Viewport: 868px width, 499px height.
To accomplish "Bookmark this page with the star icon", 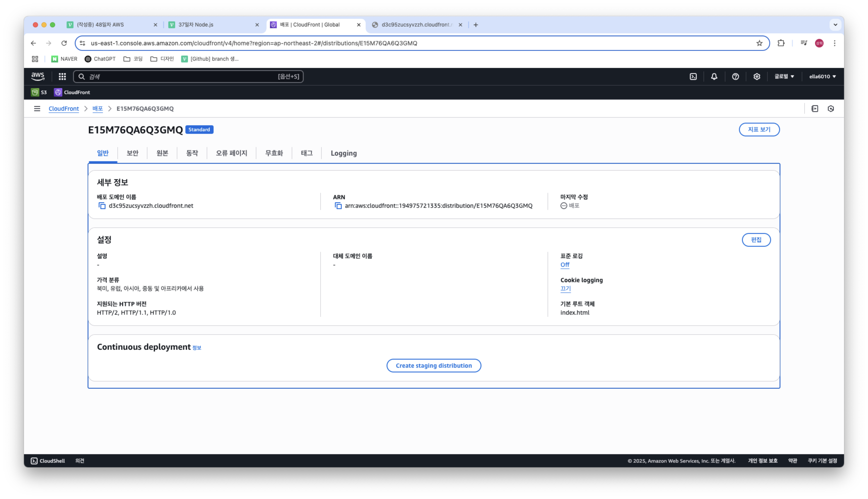I will pos(759,43).
